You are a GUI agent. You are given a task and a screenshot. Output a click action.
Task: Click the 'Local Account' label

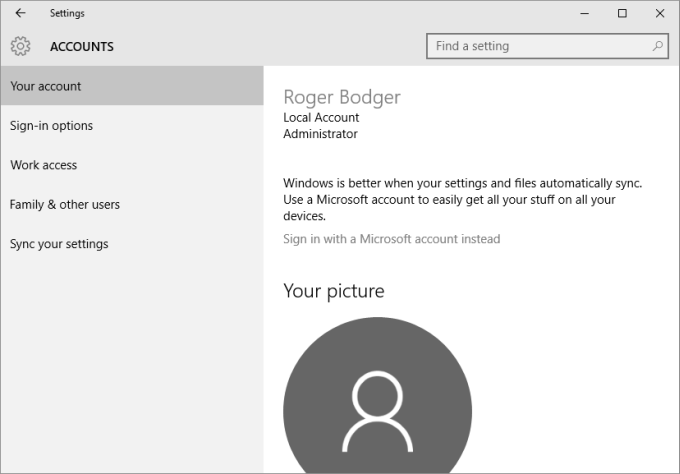pos(321,117)
